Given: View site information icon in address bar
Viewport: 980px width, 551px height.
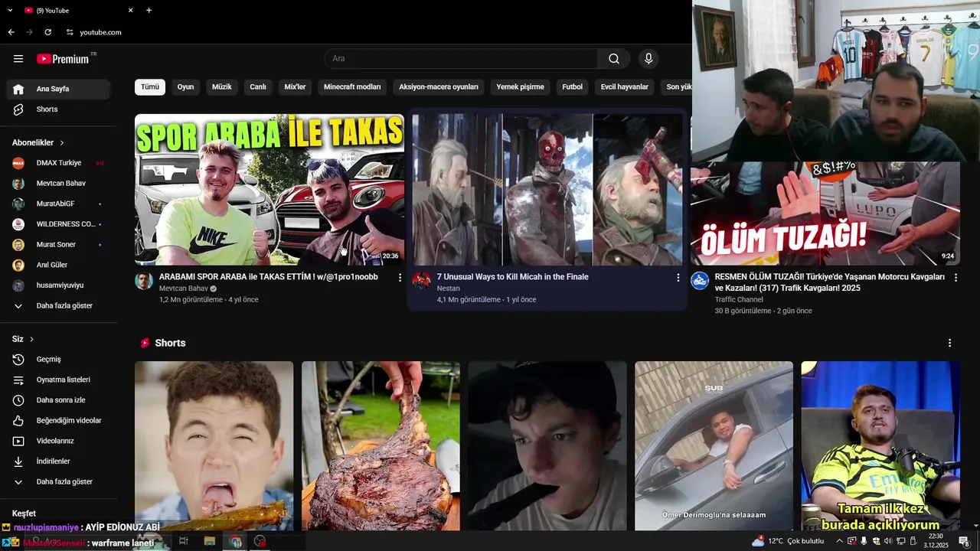Looking at the screenshot, I should (x=70, y=32).
